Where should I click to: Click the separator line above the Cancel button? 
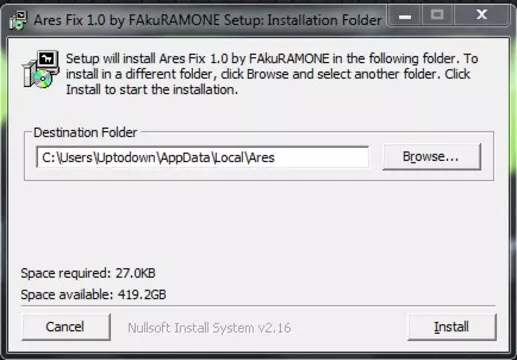click(258, 306)
